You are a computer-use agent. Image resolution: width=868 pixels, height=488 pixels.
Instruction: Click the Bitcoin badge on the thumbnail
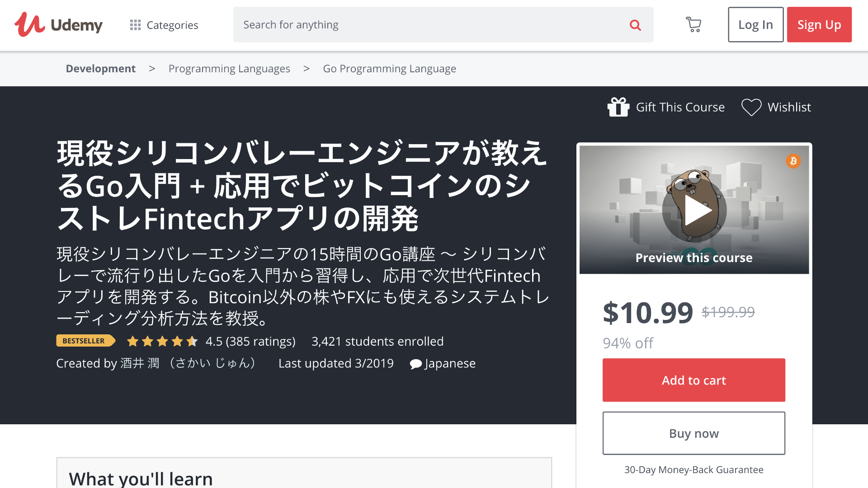click(x=793, y=161)
